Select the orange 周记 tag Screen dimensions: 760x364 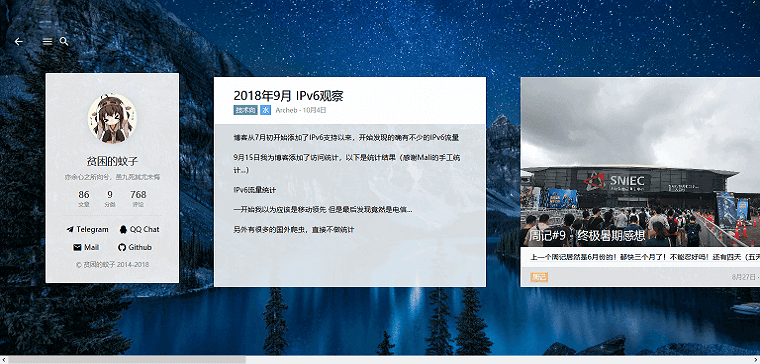click(x=539, y=277)
